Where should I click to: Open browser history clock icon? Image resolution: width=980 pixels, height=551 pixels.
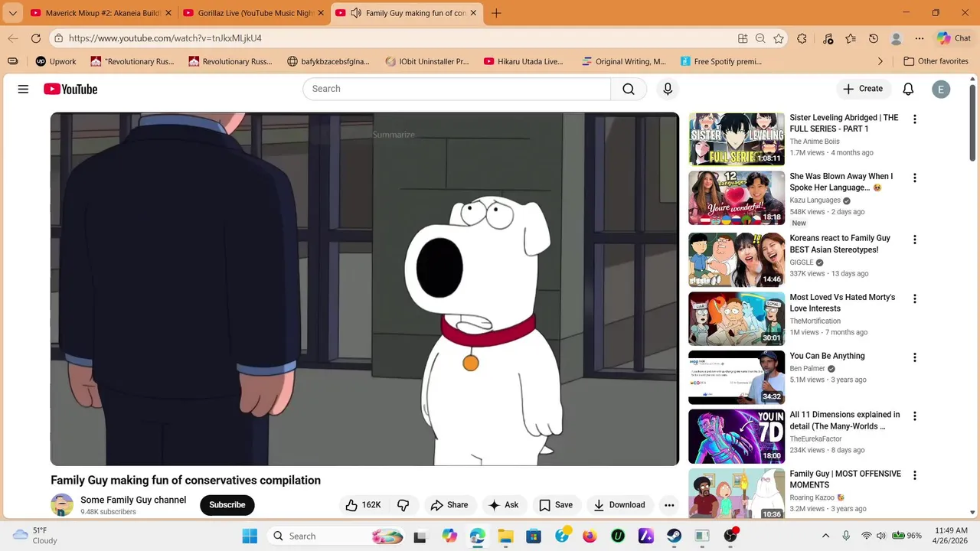[874, 38]
